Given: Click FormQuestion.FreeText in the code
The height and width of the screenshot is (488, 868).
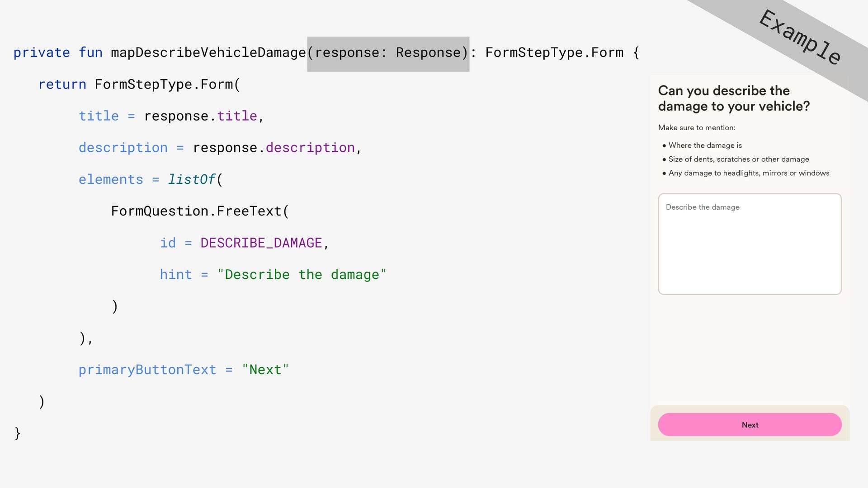Looking at the screenshot, I should (x=196, y=211).
